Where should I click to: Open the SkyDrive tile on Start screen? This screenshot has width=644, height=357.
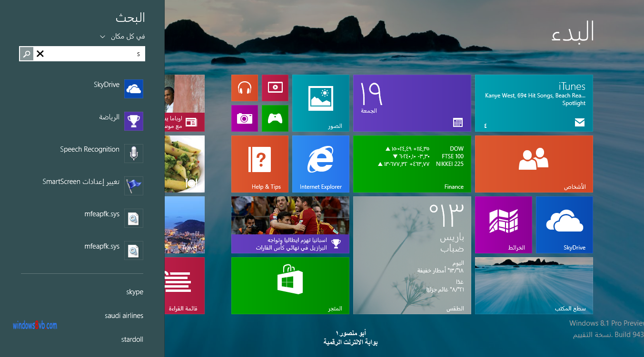tap(564, 225)
